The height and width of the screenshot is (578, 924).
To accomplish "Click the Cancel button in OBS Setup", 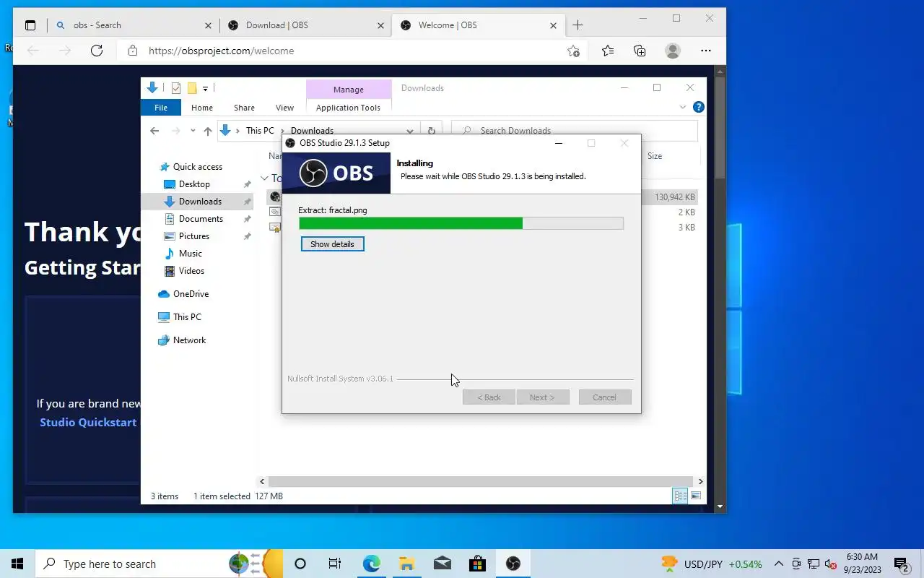I will click(605, 397).
